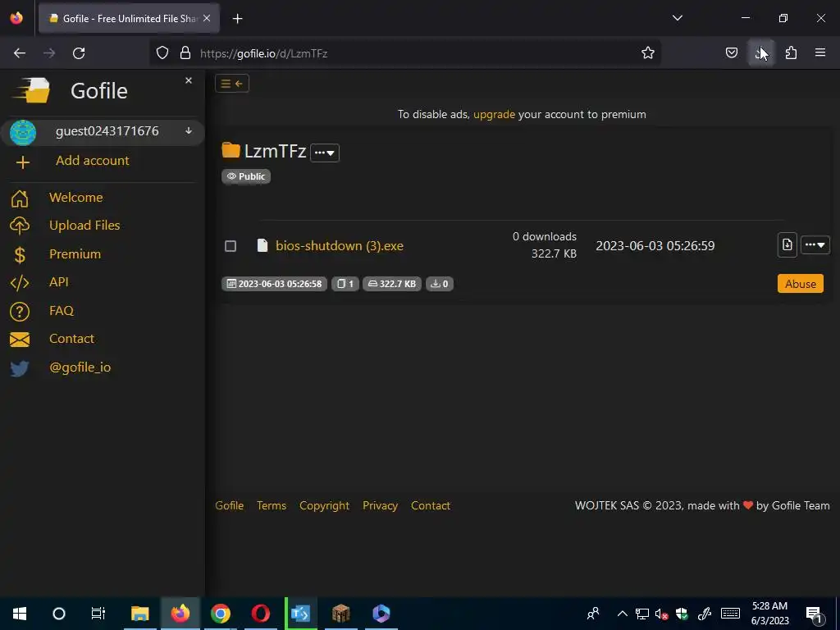This screenshot has height=630, width=840.
Task: Click the FAQ question mark icon
Action: (20, 311)
